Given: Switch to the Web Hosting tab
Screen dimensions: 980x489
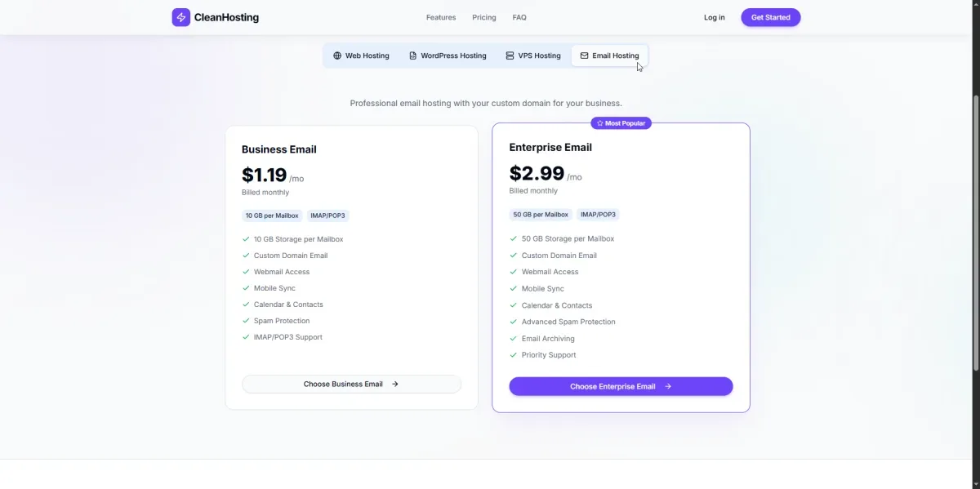Looking at the screenshot, I should click(x=361, y=56).
